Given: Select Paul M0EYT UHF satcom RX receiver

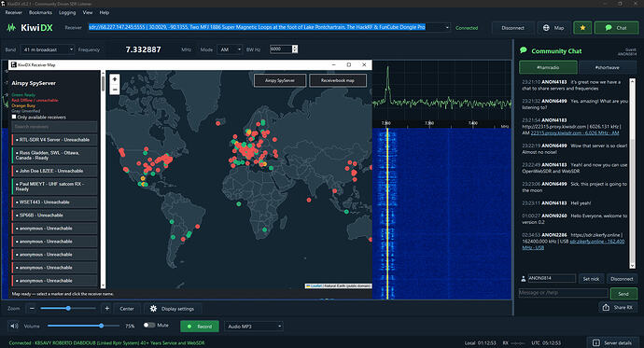Looking at the screenshot, I should point(55,187).
